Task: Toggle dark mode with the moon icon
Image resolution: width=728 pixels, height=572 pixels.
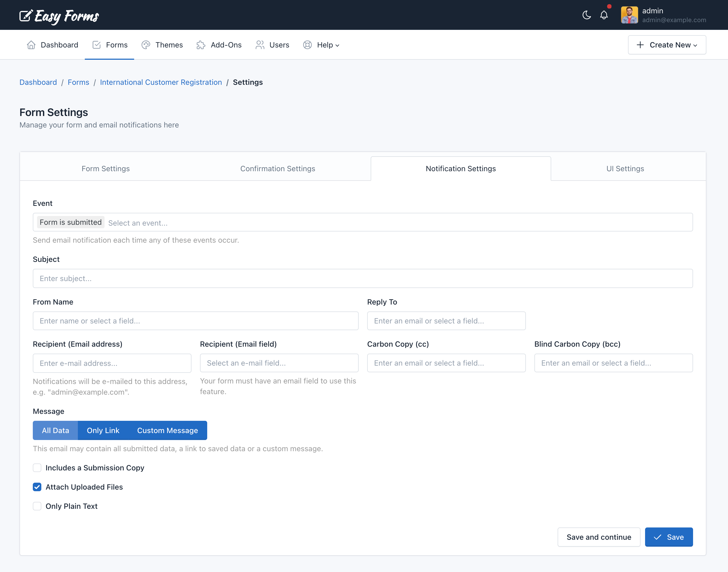Action: [587, 15]
